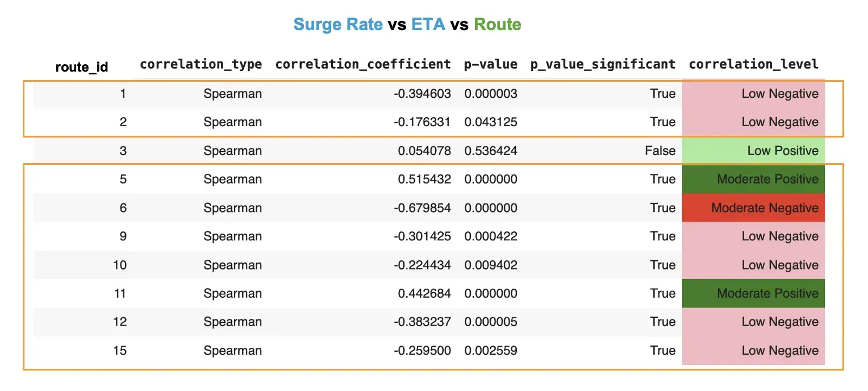868x391 pixels.
Task: Click the correlation_coefficient column header
Action: [x=363, y=64]
